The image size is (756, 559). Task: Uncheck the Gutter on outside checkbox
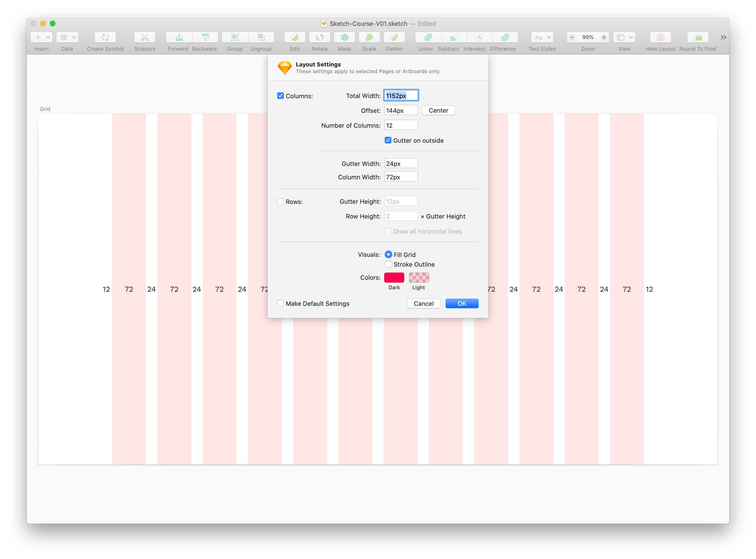pos(388,140)
